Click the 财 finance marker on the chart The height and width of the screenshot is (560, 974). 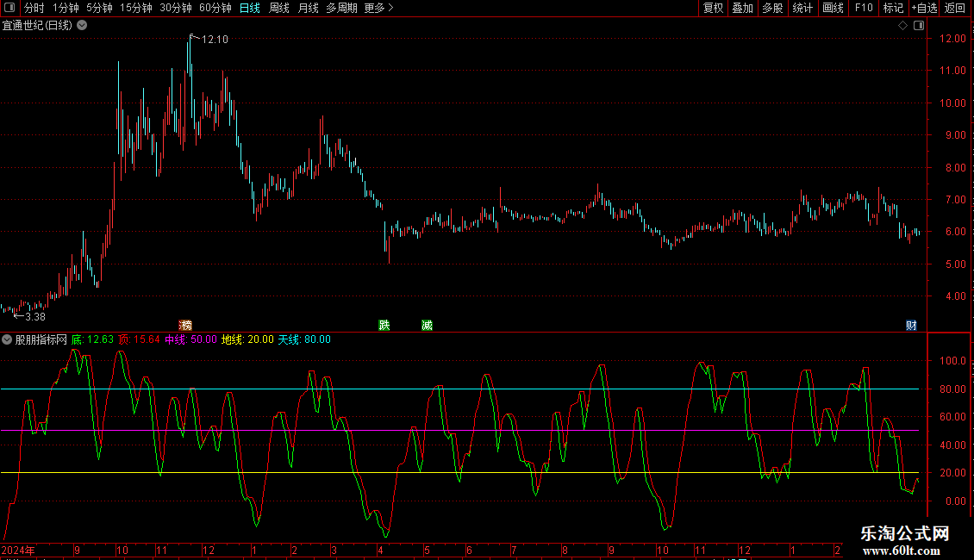pyautogui.click(x=911, y=326)
